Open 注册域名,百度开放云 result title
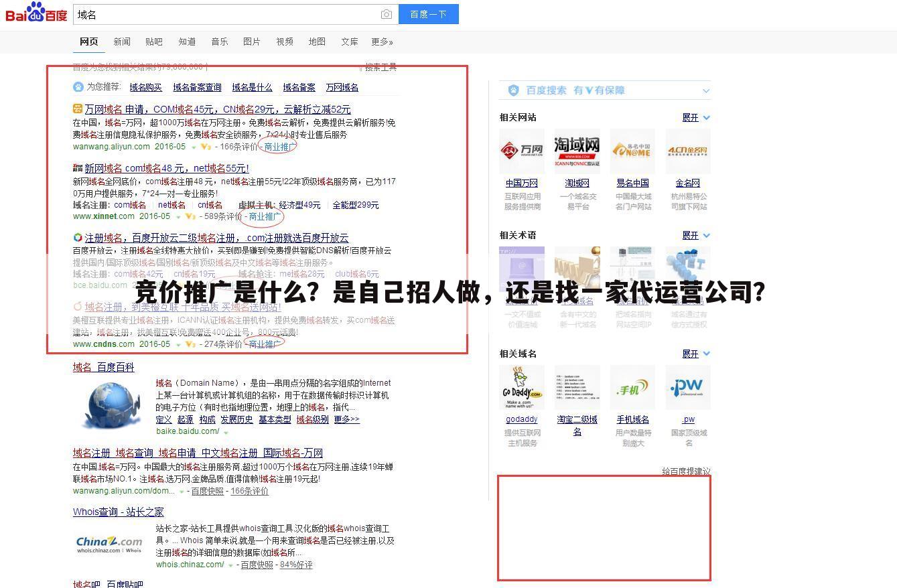 click(216, 238)
